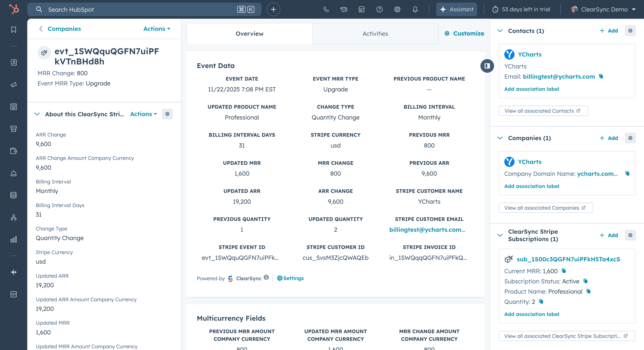Copy the billingtest@ycharts.com email address
Image resolution: width=644 pixels, height=350 pixels.
[x=601, y=76]
